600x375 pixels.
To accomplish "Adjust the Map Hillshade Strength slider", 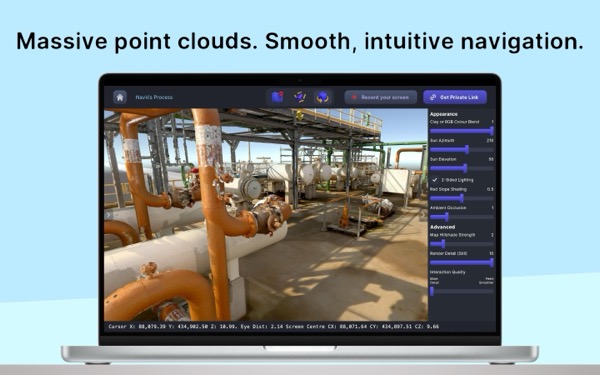I will click(x=461, y=244).
